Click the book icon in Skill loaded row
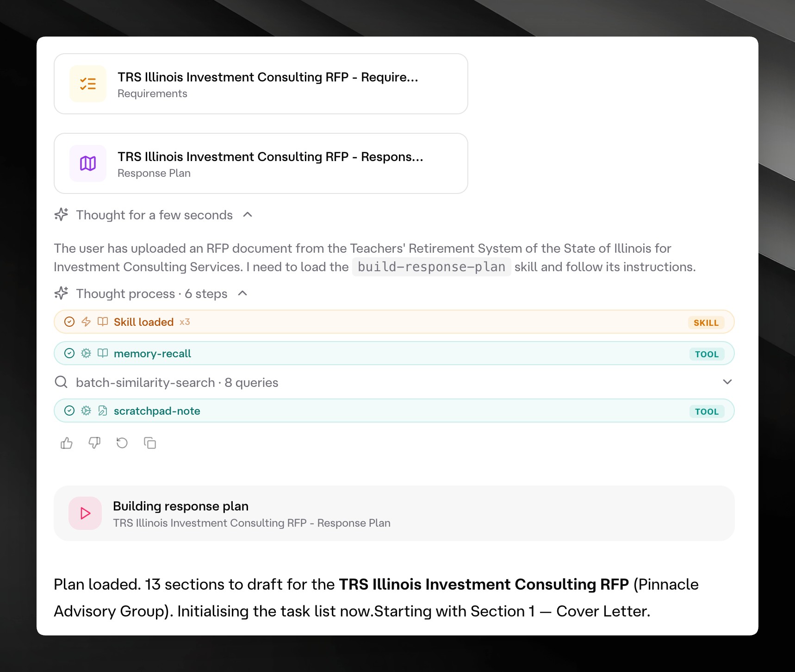795x672 pixels. point(103,322)
